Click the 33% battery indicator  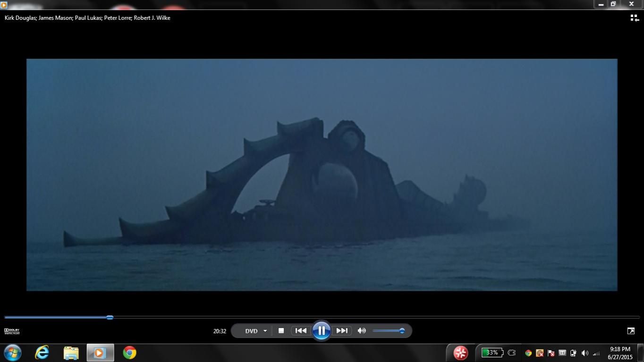491,353
